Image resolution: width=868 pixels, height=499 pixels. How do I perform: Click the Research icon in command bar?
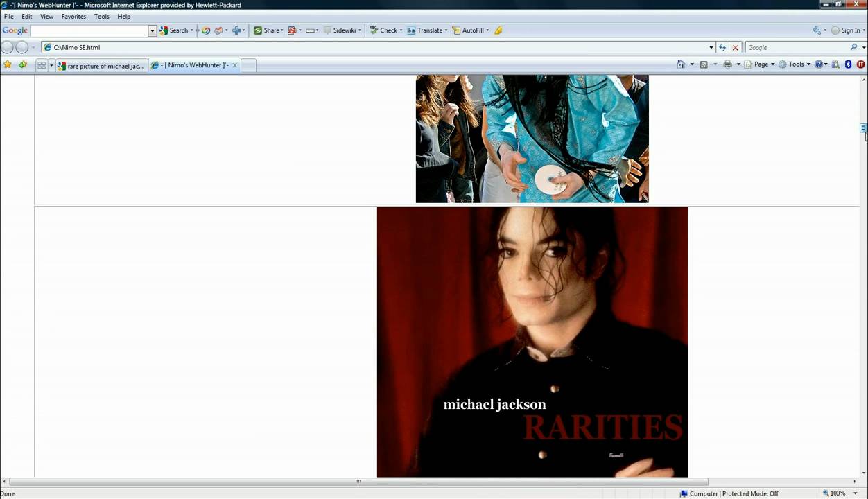tap(835, 64)
